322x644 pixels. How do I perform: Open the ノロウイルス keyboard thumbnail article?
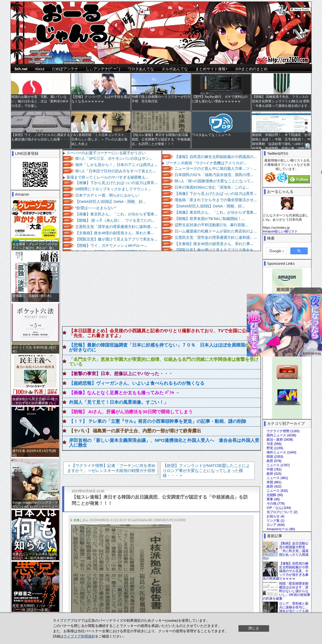click(x=41, y=130)
